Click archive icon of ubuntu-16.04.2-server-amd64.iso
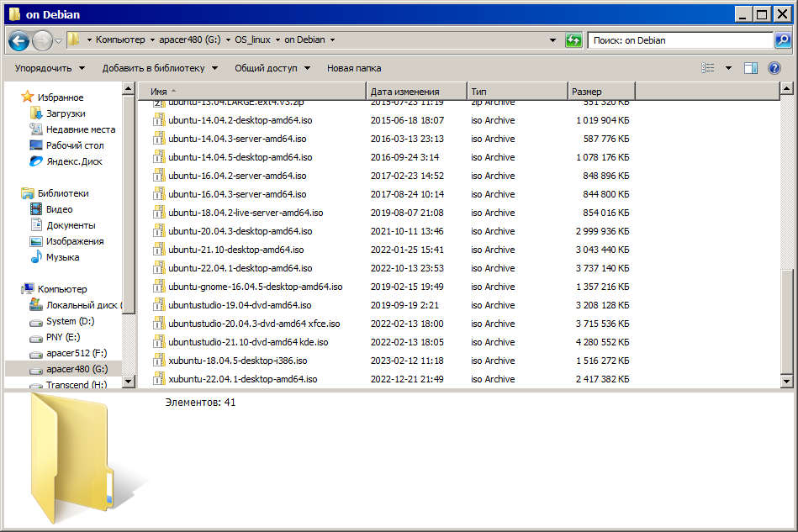Viewport: 798px width, 532px height. pyautogui.click(x=159, y=176)
